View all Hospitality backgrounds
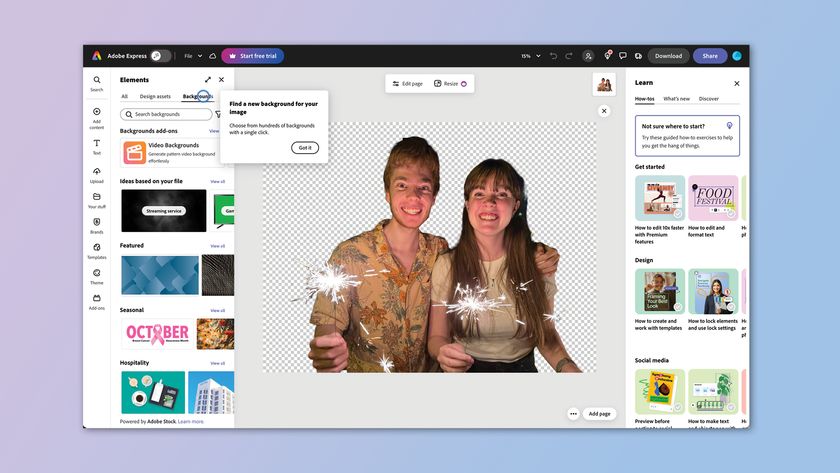The image size is (840, 473). click(x=218, y=363)
